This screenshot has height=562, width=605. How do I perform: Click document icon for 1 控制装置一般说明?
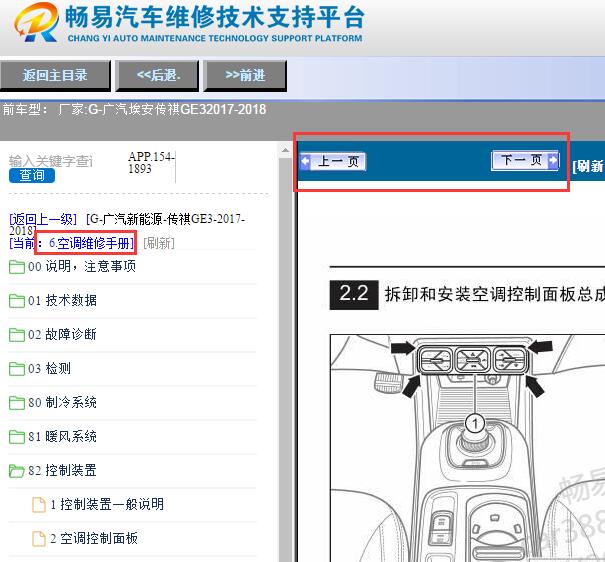(x=39, y=505)
